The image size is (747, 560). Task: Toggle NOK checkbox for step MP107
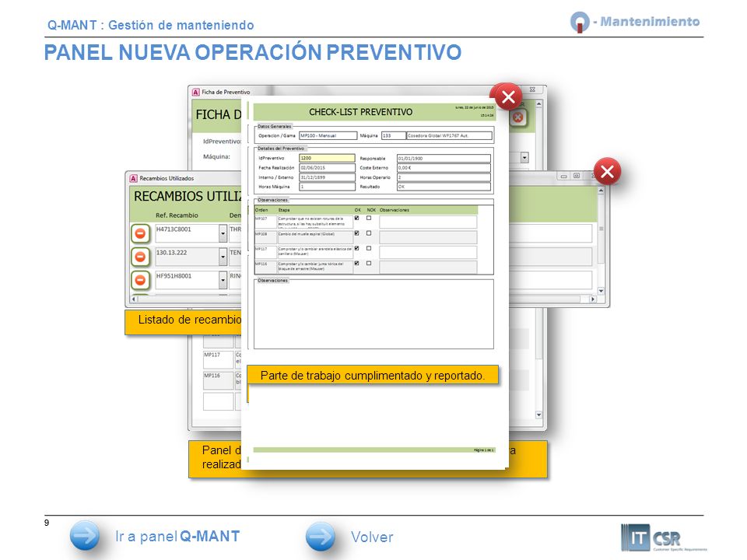pos(369,218)
